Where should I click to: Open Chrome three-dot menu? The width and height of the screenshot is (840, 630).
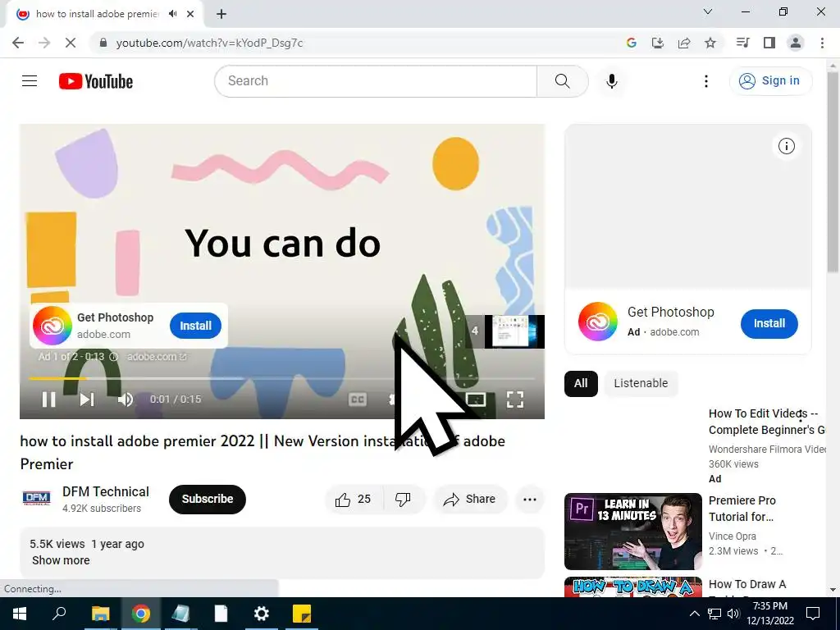coord(822,43)
